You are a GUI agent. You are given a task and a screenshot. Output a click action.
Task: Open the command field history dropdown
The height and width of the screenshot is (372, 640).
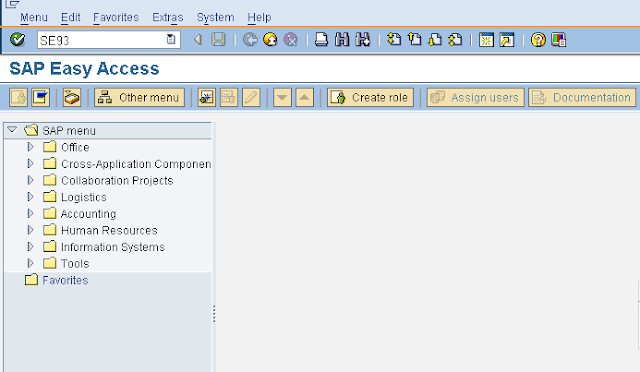coord(171,40)
